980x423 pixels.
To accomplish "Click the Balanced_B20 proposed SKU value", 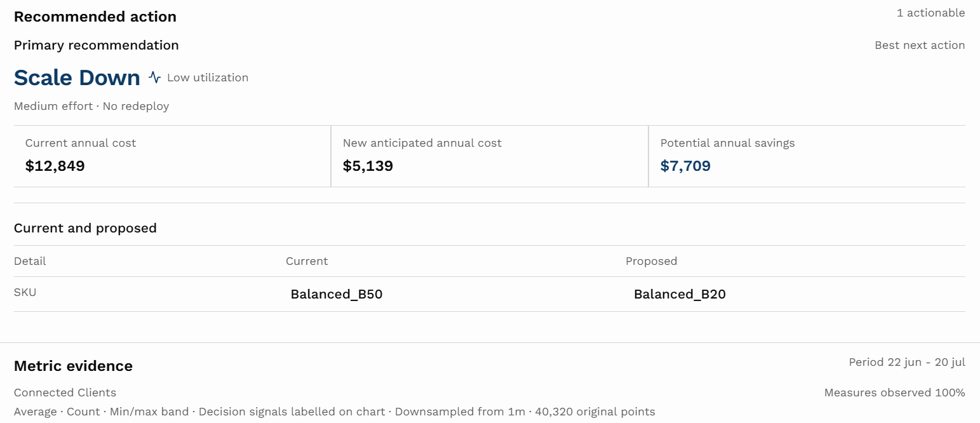I will click(680, 294).
